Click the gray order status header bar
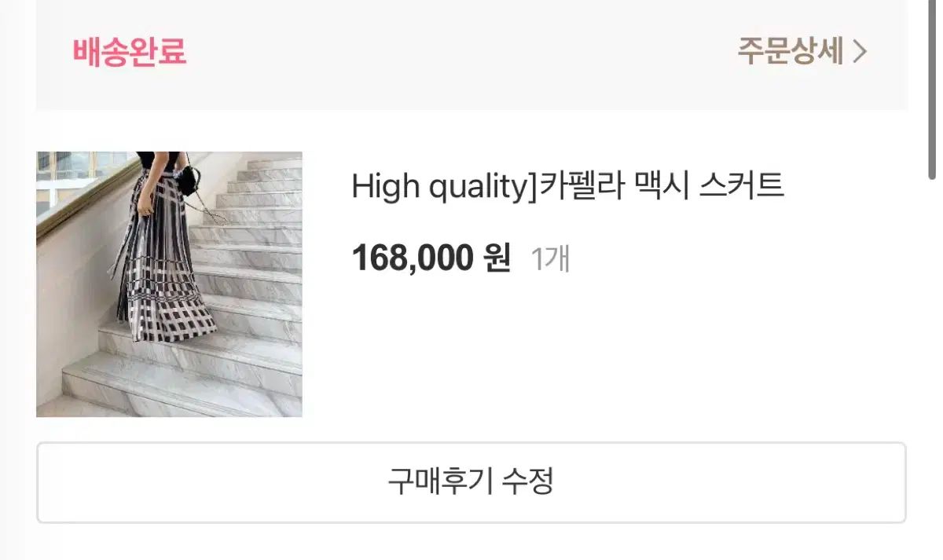 (472, 55)
